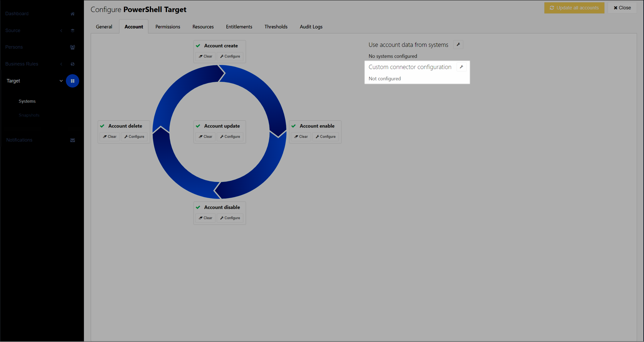Click the Notifications envelope icon

(x=72, y=140)
